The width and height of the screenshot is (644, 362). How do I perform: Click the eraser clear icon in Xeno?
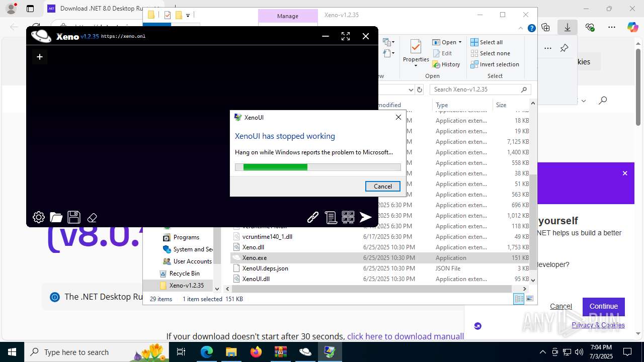(92, 218)
